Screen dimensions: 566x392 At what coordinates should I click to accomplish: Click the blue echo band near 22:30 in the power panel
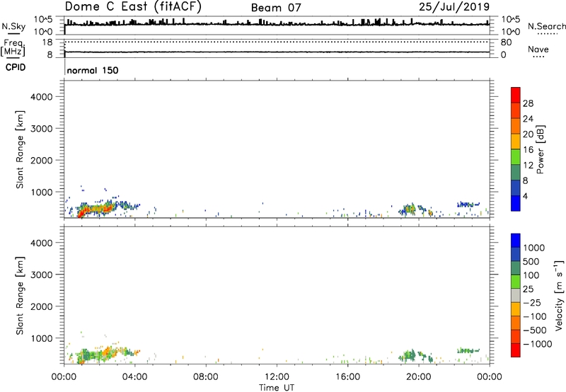coord(468,204)
